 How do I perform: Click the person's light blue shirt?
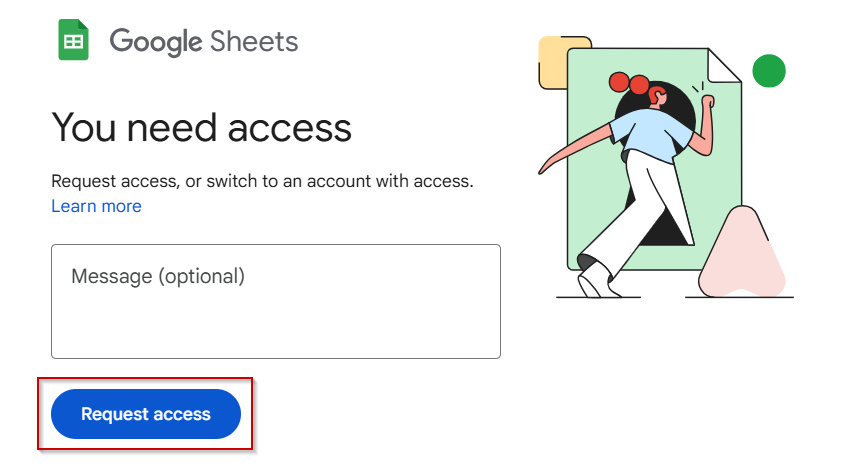coord(650,135)
